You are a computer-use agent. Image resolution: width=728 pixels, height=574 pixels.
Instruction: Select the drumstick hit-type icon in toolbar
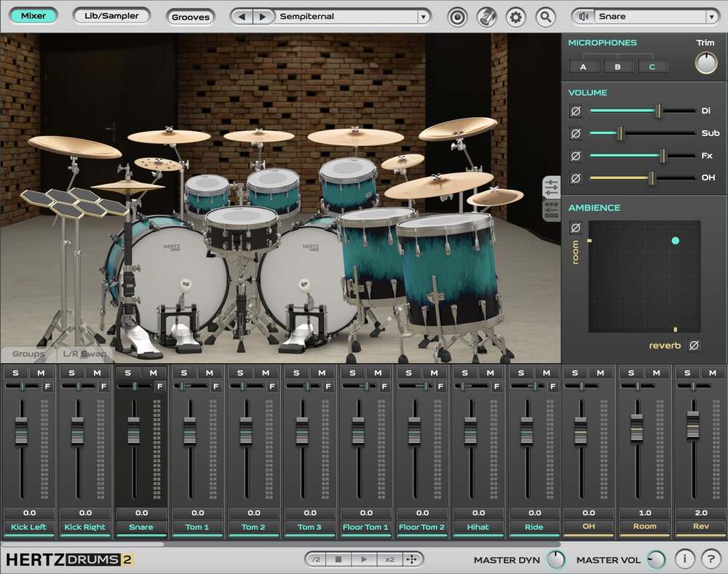point(486,16)
